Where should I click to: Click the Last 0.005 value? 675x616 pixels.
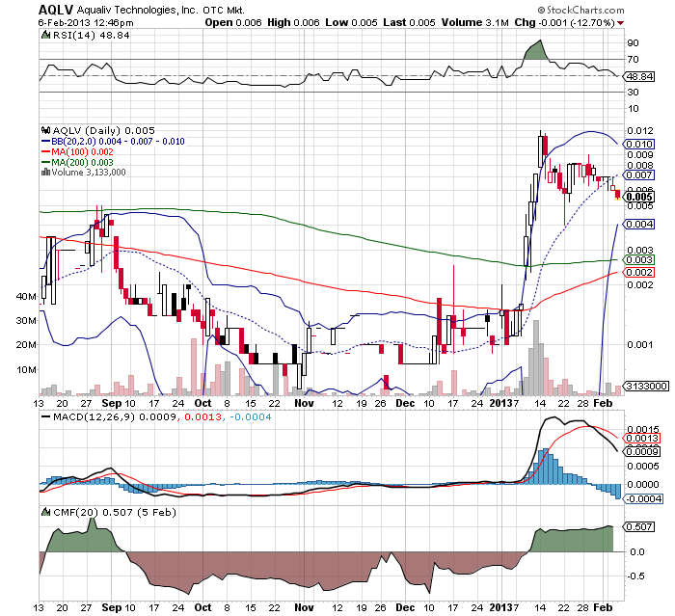click(x=409, y=22)
